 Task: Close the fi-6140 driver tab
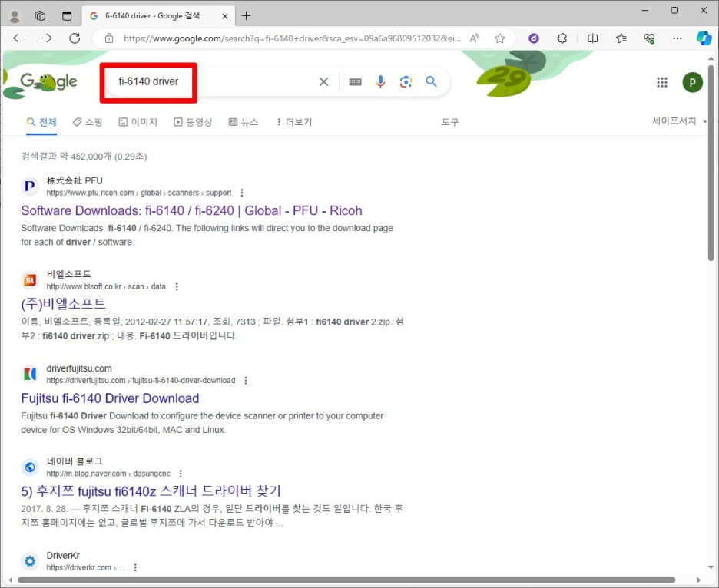(225, 16)
